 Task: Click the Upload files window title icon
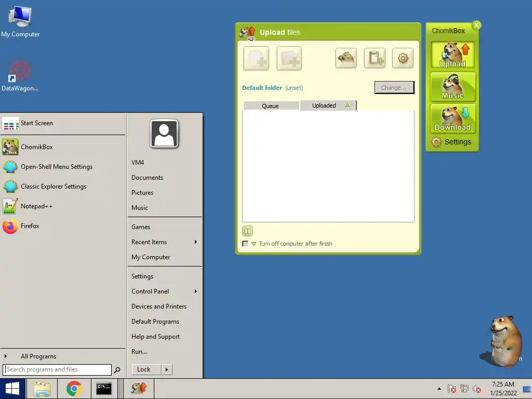pyautogui.click(x=247, y=33)
